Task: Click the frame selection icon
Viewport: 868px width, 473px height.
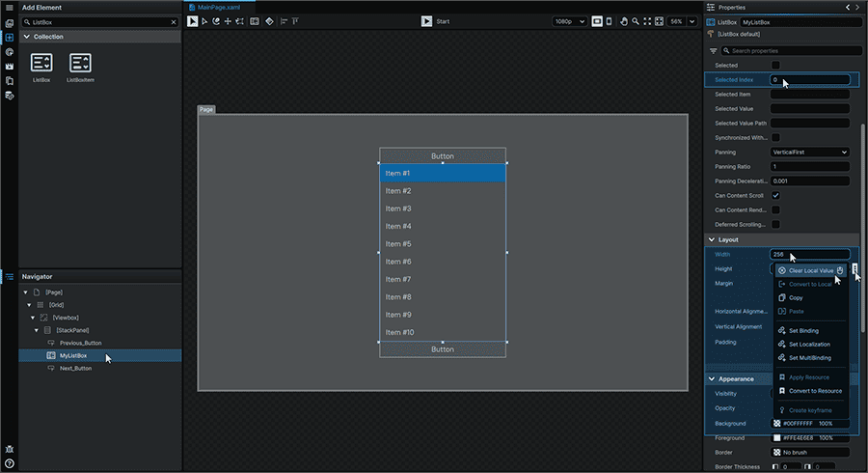Action: (x=659, y=21)
